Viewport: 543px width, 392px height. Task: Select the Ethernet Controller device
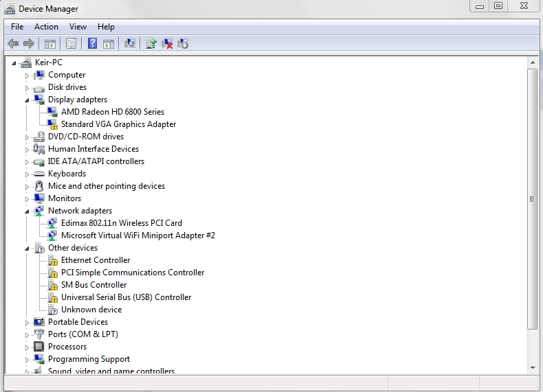[x=95, y=260]
